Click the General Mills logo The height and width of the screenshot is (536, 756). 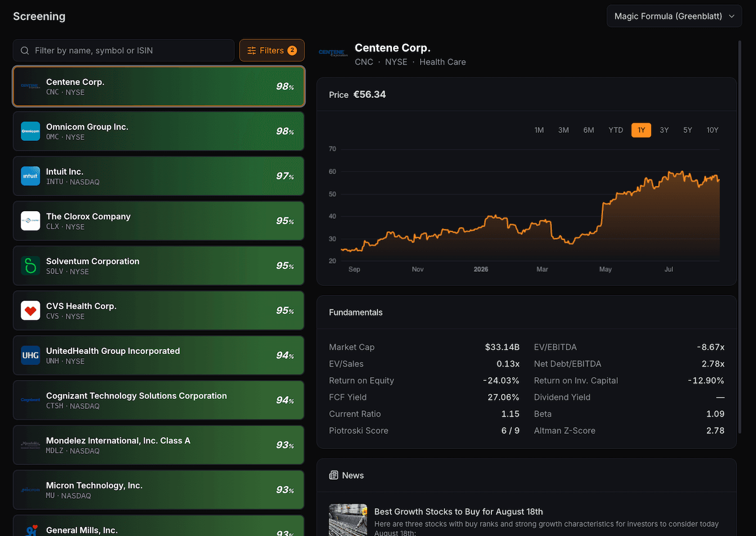pyautogui.click(x=30, y=531)
